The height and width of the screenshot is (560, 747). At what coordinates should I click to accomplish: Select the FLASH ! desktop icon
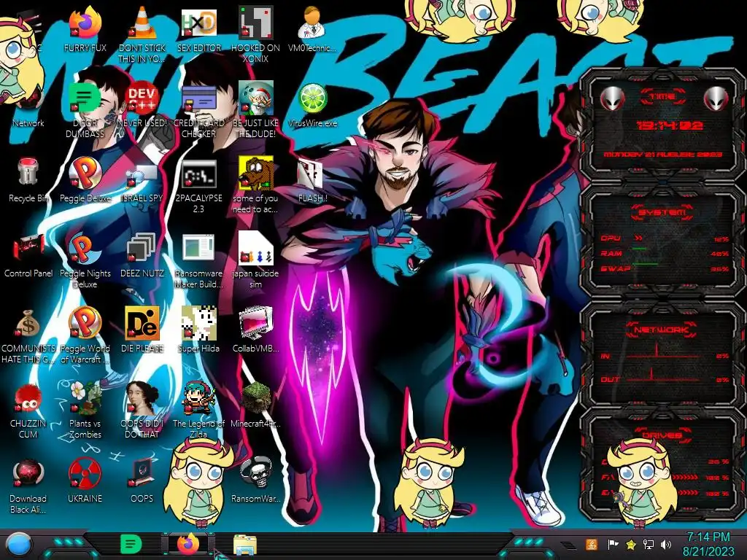[312, 174]
